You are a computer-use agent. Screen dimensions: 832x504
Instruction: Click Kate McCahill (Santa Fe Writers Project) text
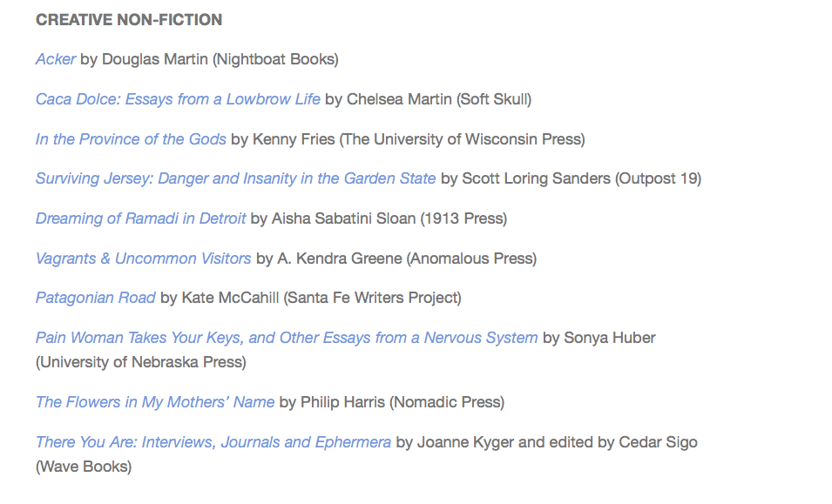[x=321, y=298]
